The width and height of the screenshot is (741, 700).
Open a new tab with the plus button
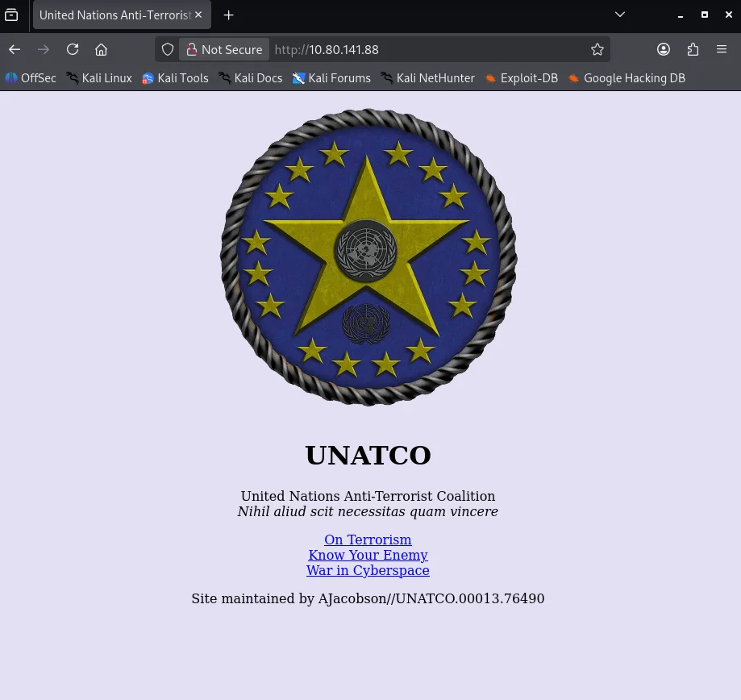229,15
